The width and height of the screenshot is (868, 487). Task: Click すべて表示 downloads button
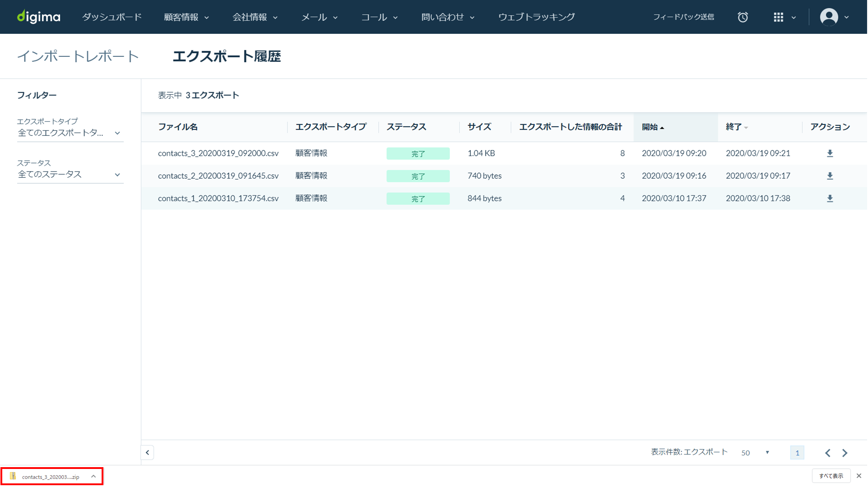(831, 476)
